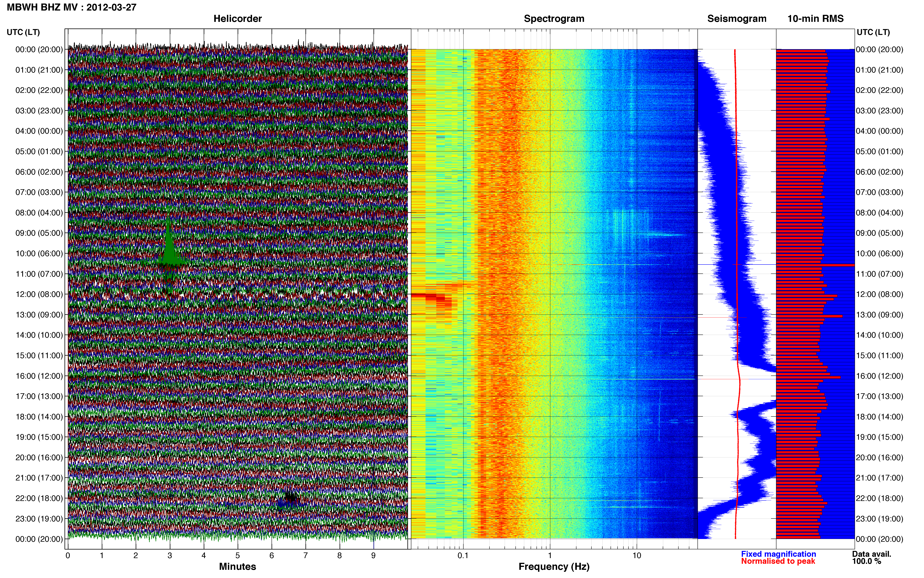924x578 pixels.
Task: Click left time label 10:00 (06:00)
Action: click(x=39, y=253)
